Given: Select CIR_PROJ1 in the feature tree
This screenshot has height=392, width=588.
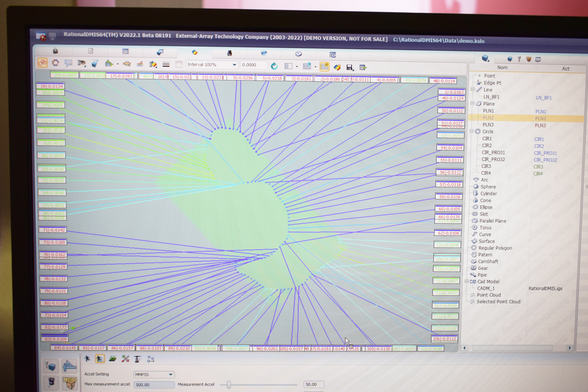Looking at the screenshot, I should click(x=493, y=152).
